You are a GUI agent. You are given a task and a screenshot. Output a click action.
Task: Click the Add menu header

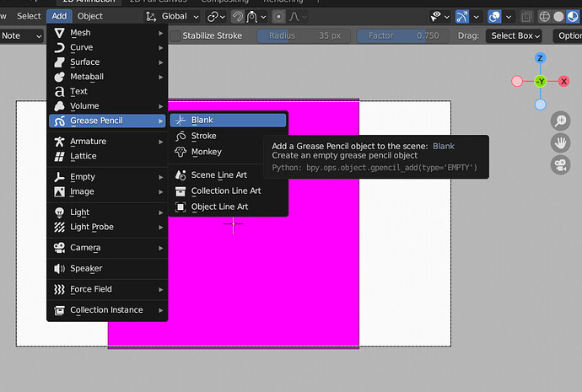pos(59,16)
